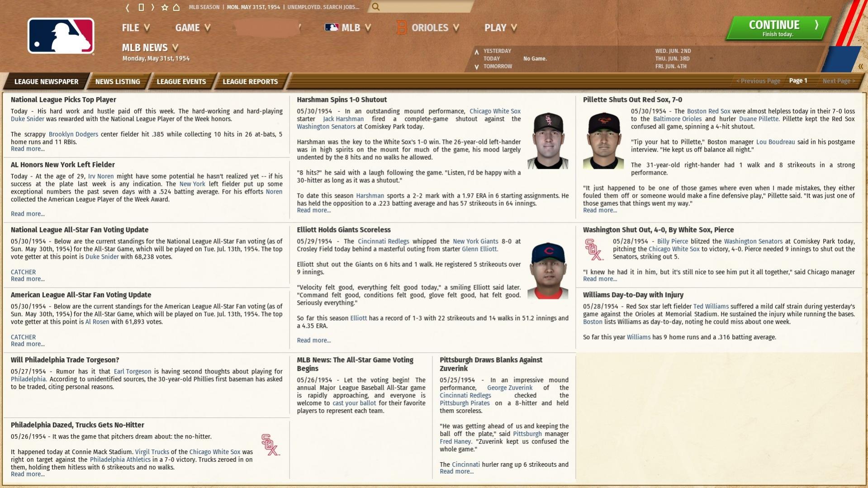Switch to the News Listing tab

(118, 81)
